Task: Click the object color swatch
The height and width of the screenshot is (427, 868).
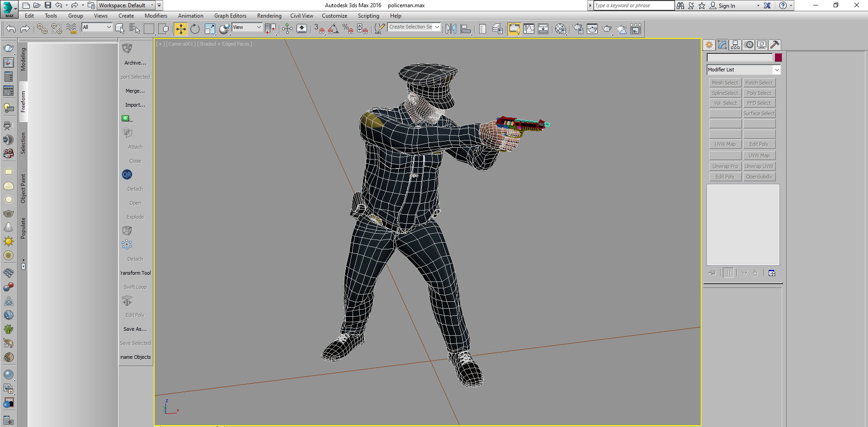Action: point(778,57)
